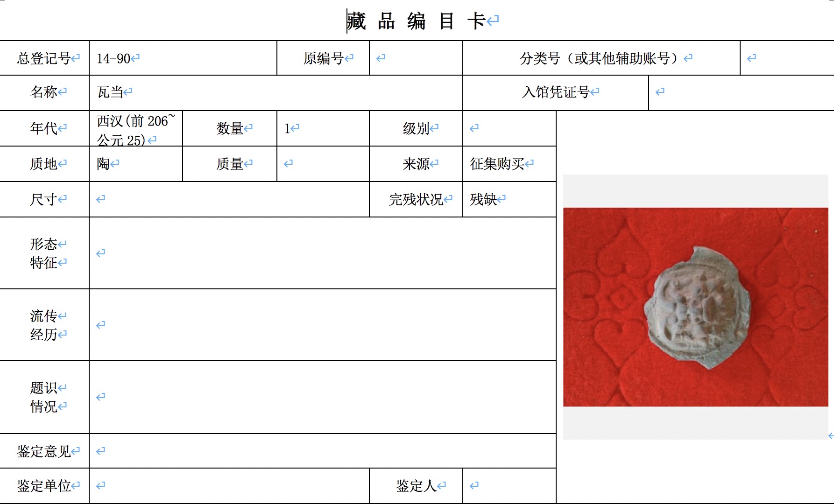Select the value 14-90
This screenshot has width=834, height=504.
(113, 59)
